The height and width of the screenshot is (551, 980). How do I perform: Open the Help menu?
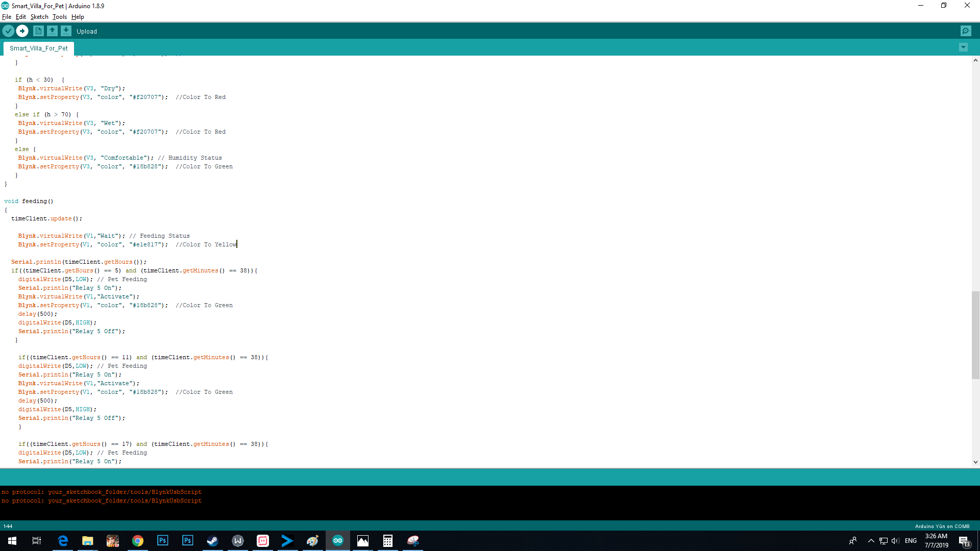pyautogui.click(x=78, y=17)
